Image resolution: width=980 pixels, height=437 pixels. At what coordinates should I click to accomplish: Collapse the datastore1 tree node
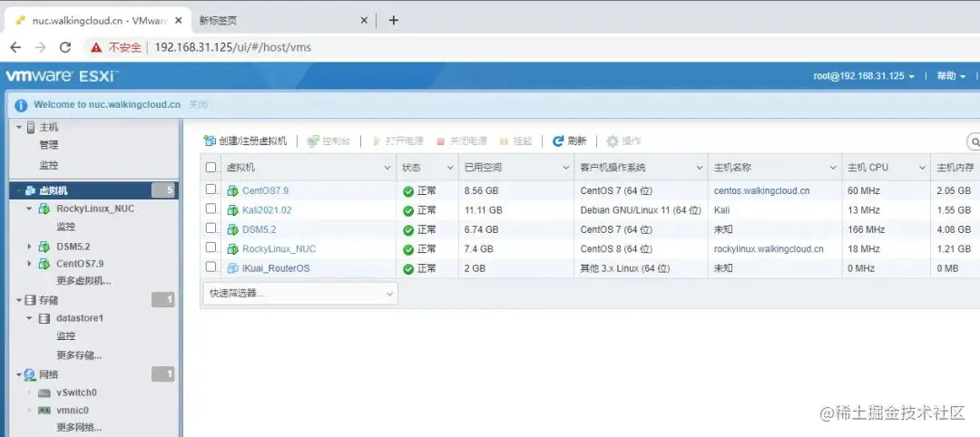pyautogui.click(x=29, y=318)
